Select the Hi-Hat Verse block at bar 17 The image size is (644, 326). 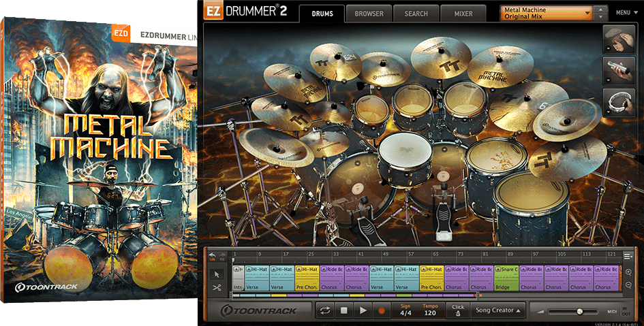tap(282, 278)
